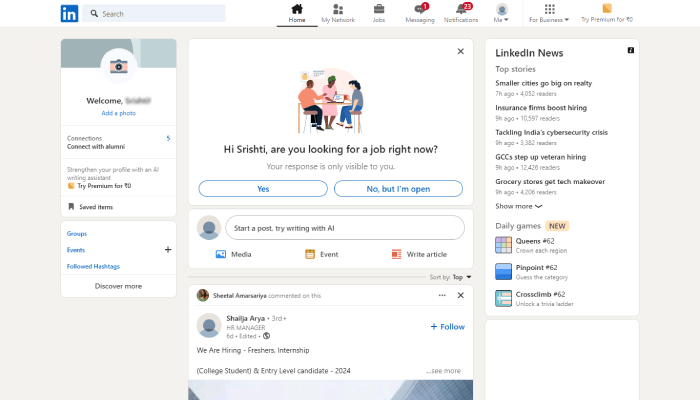The image size is (700, 400).
Task: Click Write article
Action: pyautogui.click(x=419, y=254)
